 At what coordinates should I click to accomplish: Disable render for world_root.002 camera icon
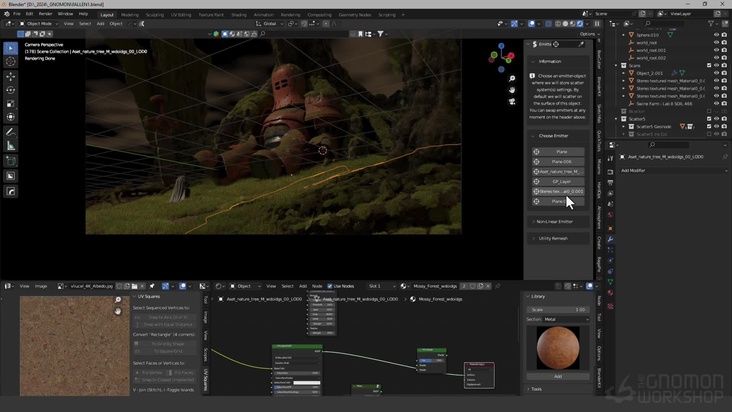(x=724, y=58)
